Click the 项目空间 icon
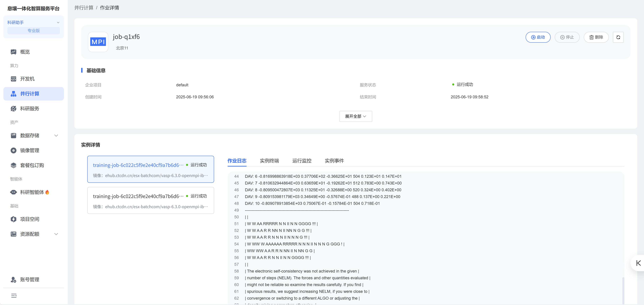The width and height of the screenshot is (644, 305). click(x=14, y=219)
